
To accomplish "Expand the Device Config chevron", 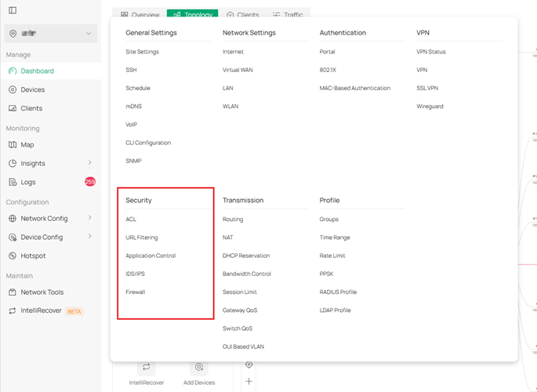I will tap(89, 237).
